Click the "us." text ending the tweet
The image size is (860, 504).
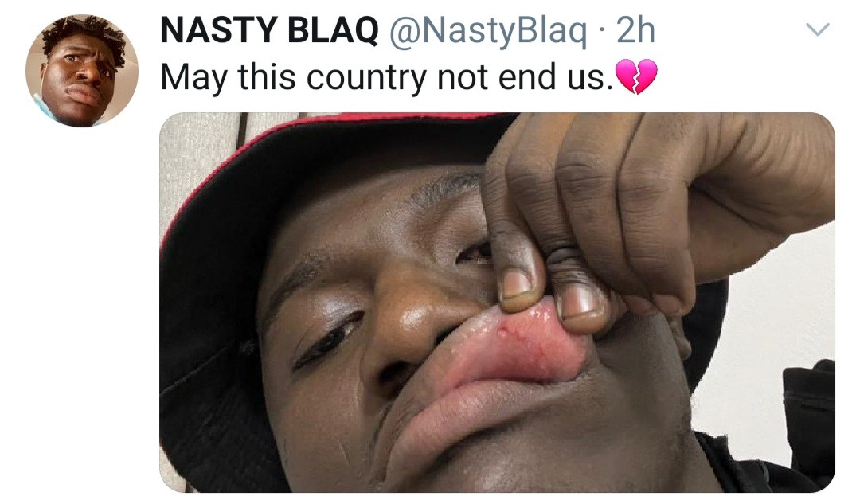(590, 78)
